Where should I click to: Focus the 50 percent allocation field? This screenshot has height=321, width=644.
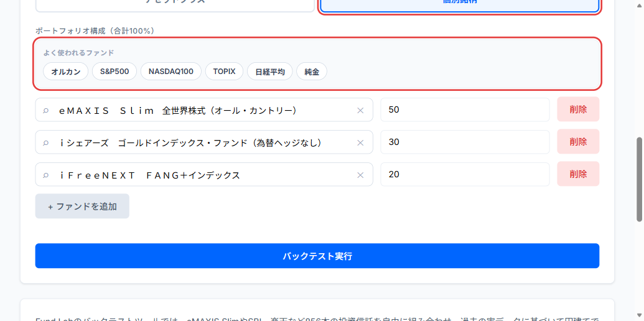465,109
